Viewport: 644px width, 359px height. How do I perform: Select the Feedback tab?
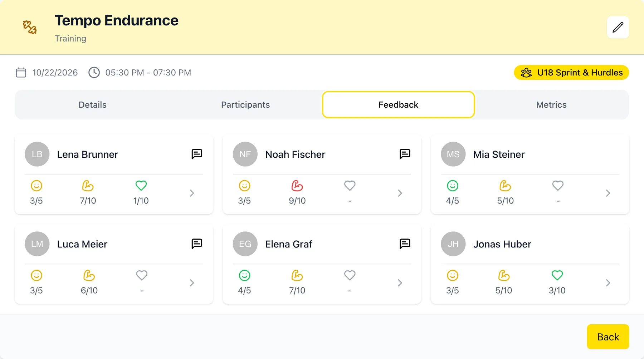pos(399,105)
